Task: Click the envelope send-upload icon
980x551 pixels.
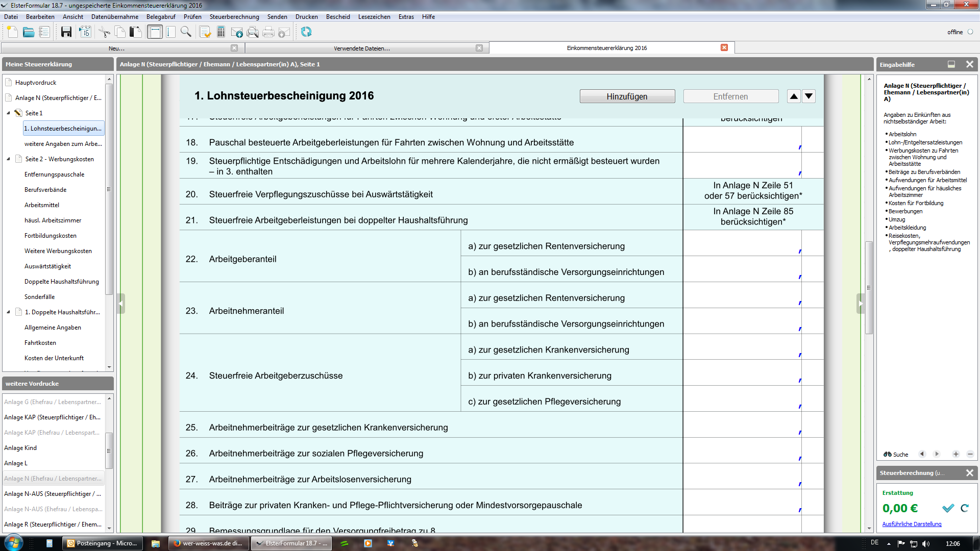Action: 237,32
